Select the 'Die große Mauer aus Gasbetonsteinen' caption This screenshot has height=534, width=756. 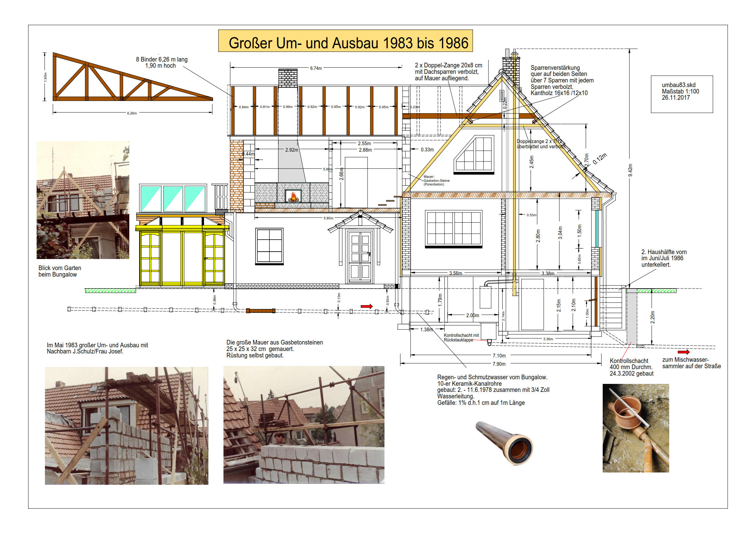click(x=274, y=349)
